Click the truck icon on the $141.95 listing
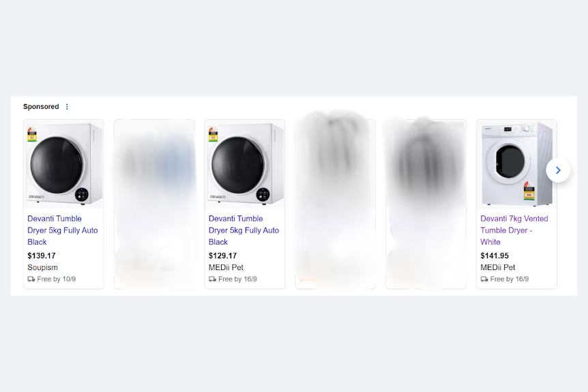 click(484, 280)
